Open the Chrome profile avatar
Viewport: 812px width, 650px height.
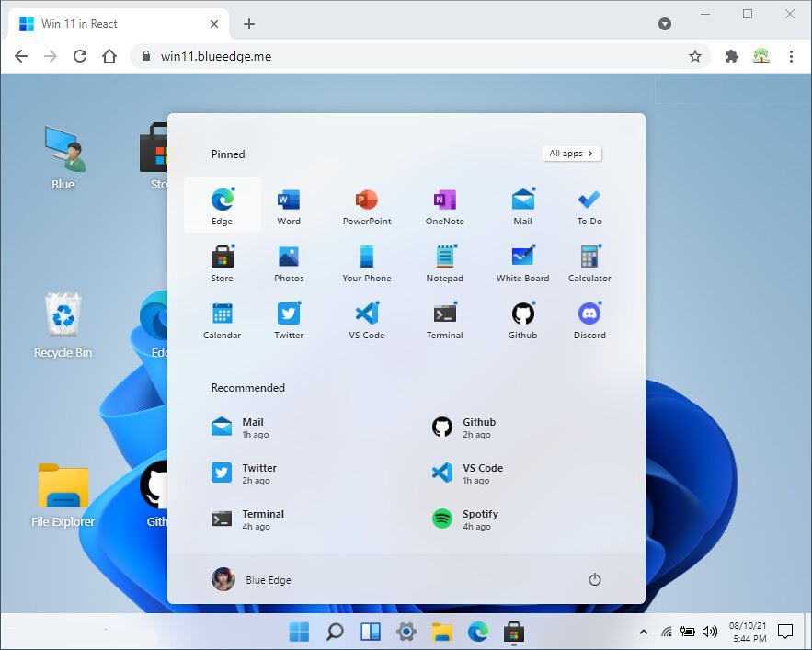(761, 56)
